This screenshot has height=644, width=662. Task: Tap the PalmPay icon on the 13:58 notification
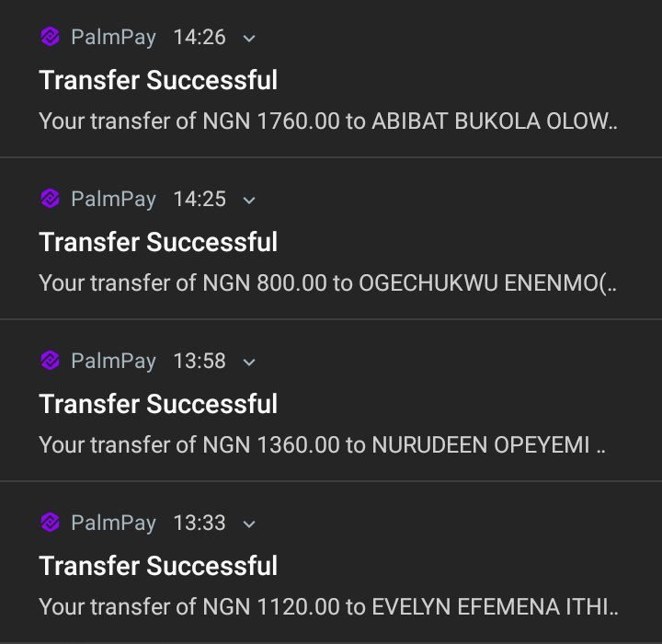[x=50, y=361]
